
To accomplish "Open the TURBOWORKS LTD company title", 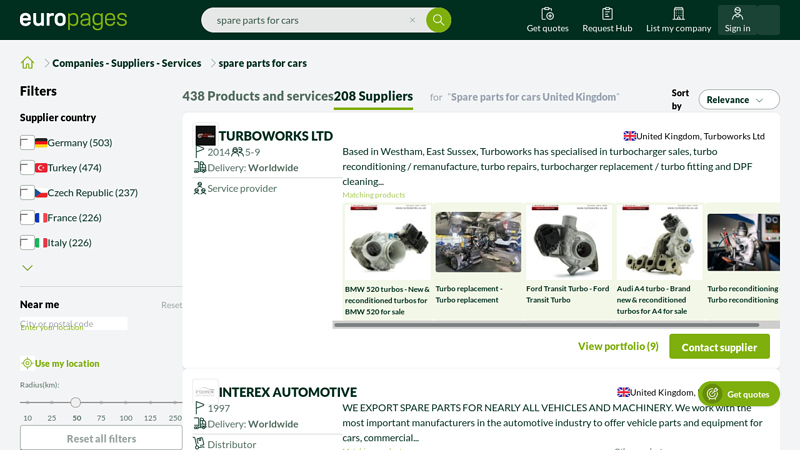I will coord(276,136).
